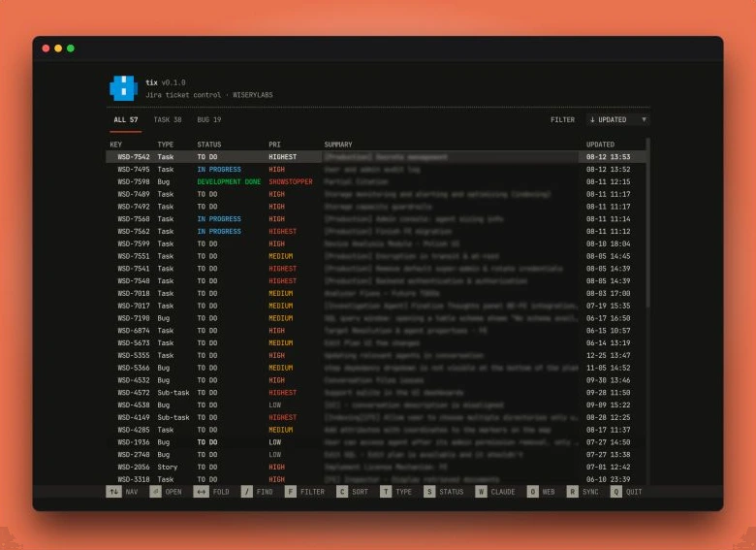The height and width of the screenshot is (550, 756).
Task: Click the S key icon for STATUS
Action: pyautogui.click(x=429, y=492)
